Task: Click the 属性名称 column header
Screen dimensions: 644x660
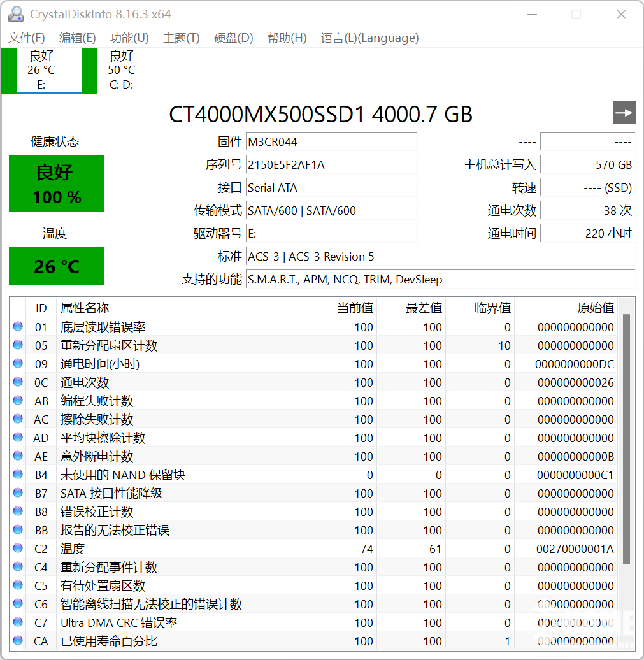Action: click(182, 308)
